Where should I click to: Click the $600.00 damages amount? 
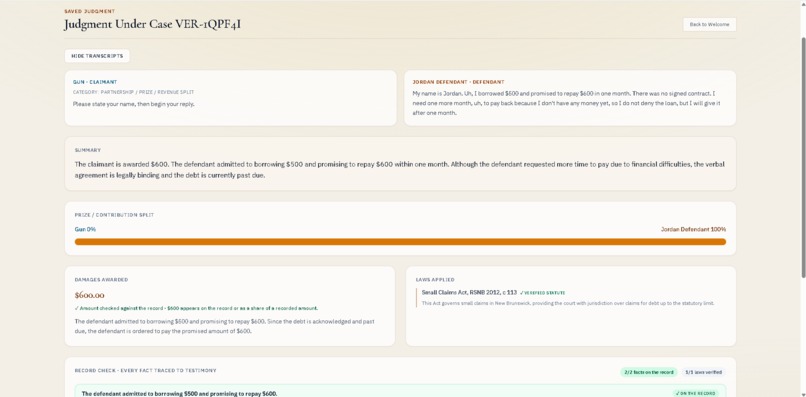tap(89, 295)
